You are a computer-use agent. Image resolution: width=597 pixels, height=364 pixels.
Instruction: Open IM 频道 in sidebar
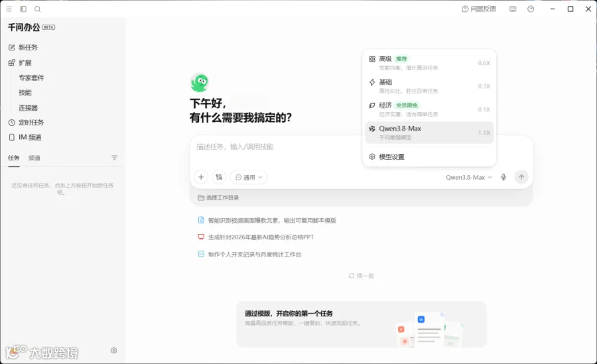click(x=25, y=137)
